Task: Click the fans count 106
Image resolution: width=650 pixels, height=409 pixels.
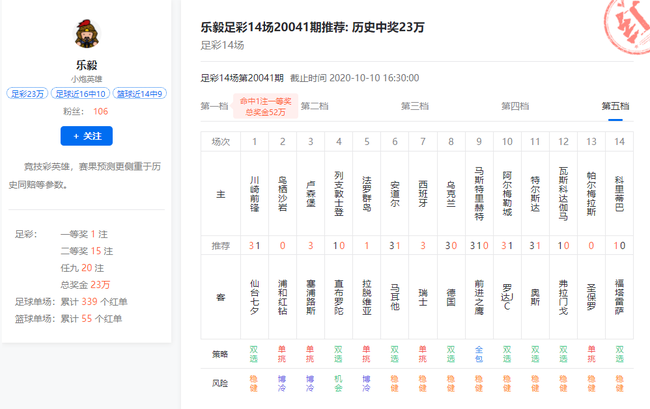Action: pos(100,111)
